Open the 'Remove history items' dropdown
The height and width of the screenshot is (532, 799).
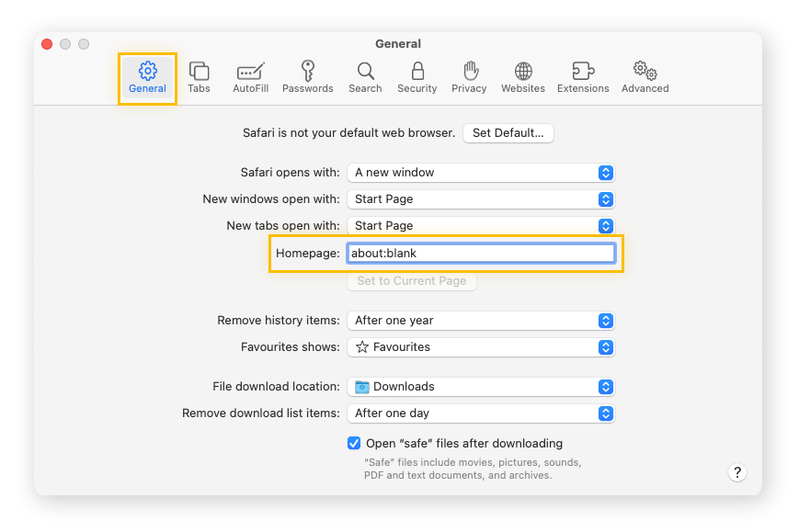tap(481, 321)
